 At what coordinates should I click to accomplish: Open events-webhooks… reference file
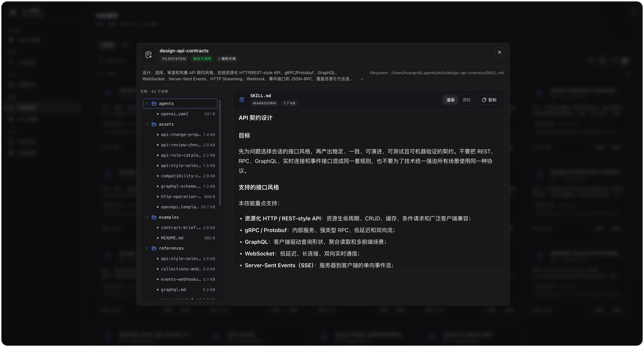[x=180, y=279]
